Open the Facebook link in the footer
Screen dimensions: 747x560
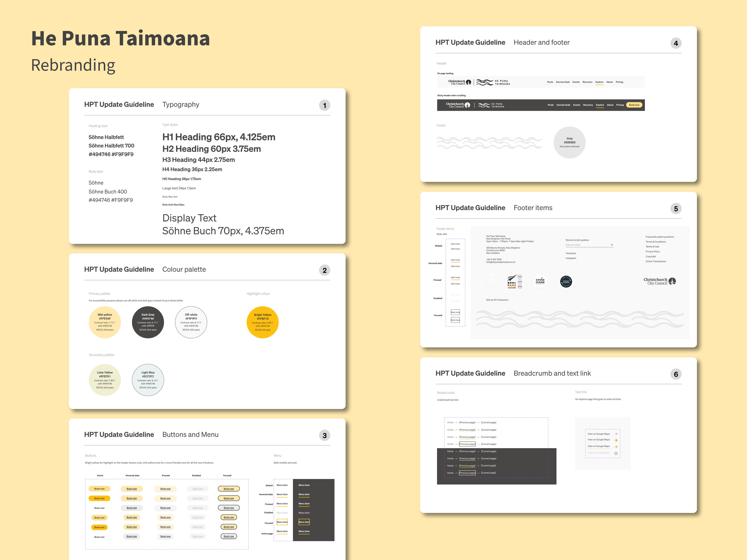(571, 253)
